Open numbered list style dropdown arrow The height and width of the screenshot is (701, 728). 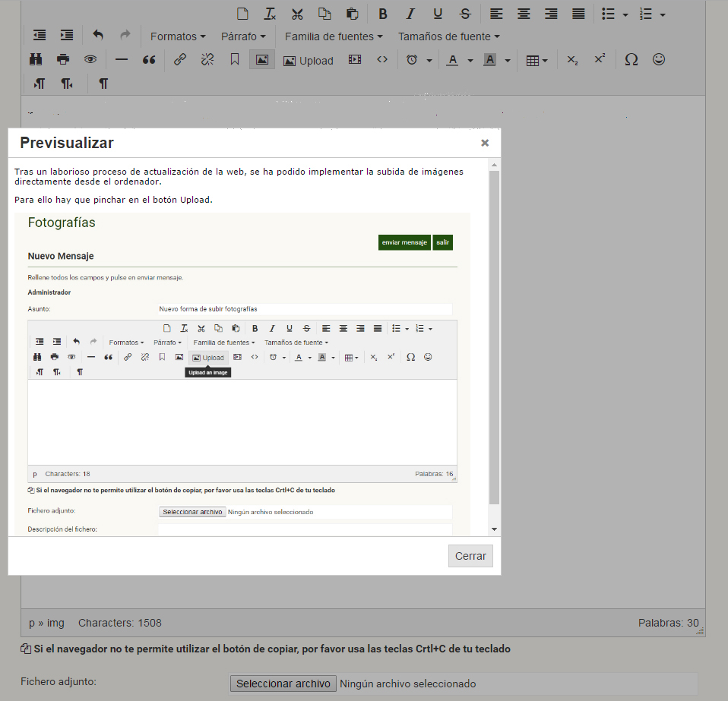(x=663, y=15)
